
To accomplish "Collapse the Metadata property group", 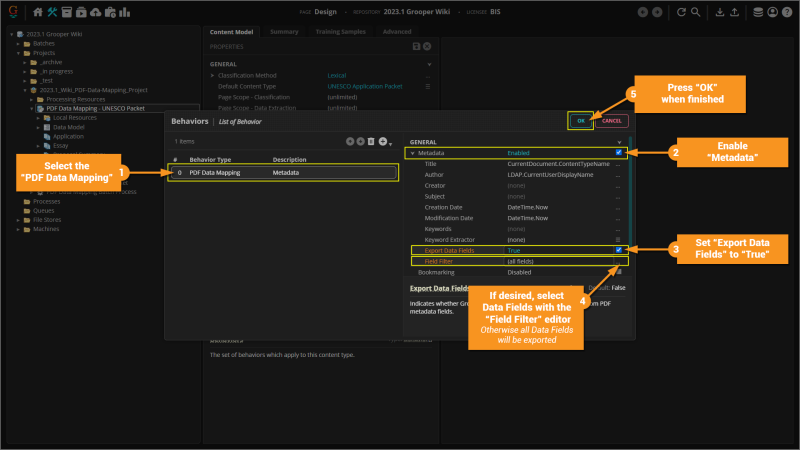I will coord(413,153).
